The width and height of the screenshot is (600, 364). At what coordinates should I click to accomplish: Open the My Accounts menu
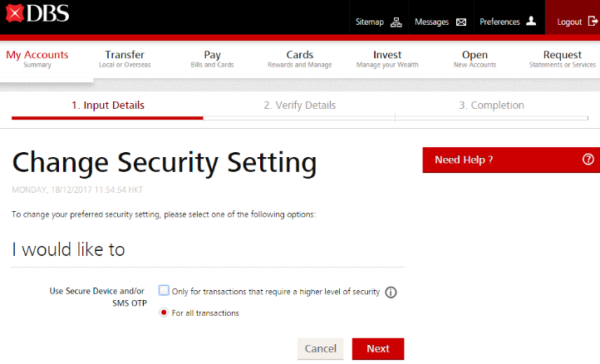(37, 59)
